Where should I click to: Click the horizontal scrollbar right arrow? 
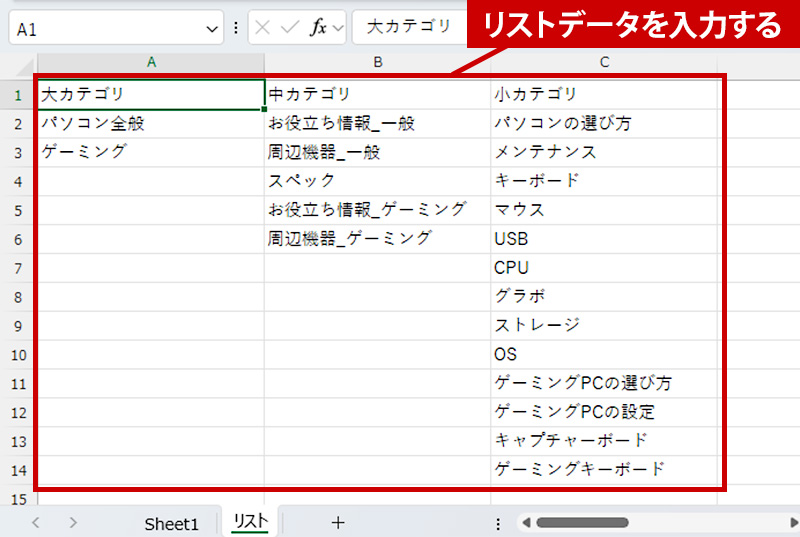793,523
